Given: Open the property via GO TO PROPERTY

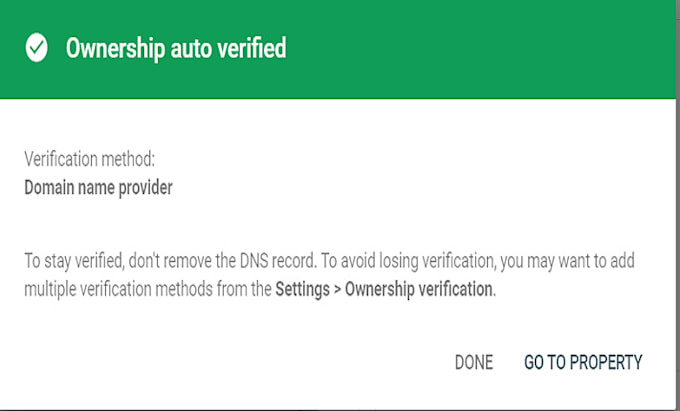Looking at the screenshot, I should point(583,362).
